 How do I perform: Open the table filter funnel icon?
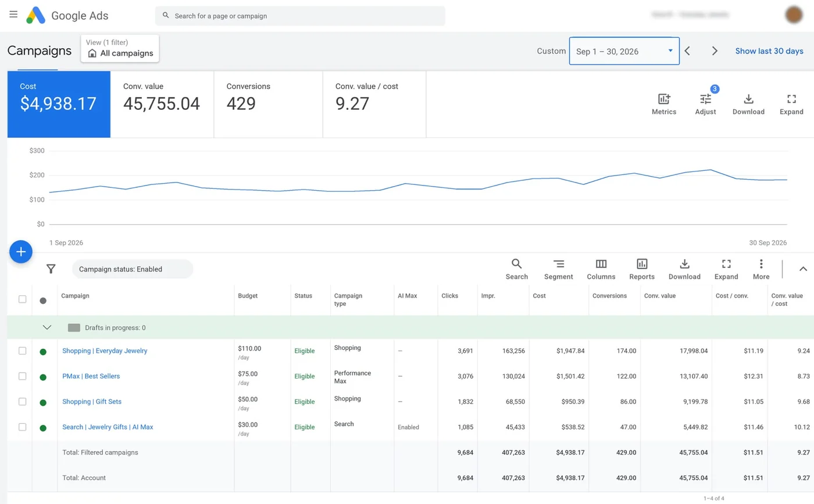pyautogui.click(x=51, y=269)
